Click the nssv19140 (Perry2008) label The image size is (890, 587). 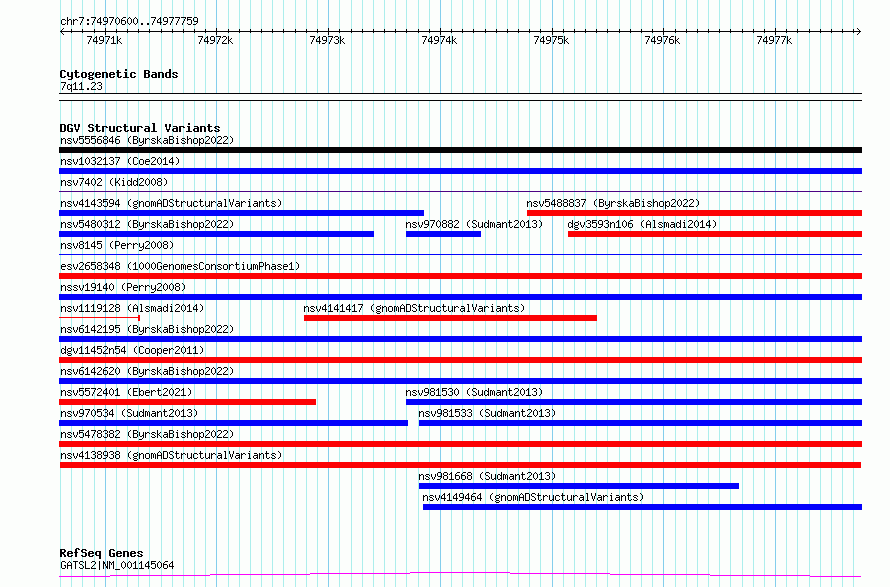tap(123, 287)
